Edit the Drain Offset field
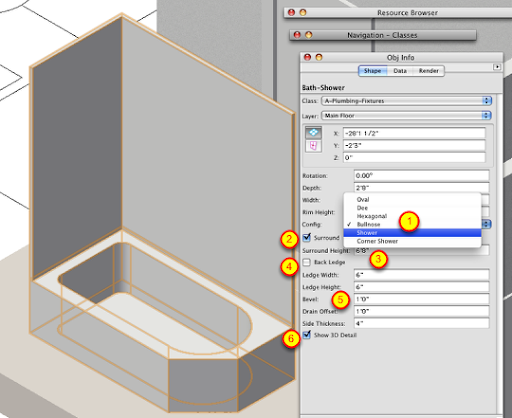The image size is (512, 418). pos(421,311)
